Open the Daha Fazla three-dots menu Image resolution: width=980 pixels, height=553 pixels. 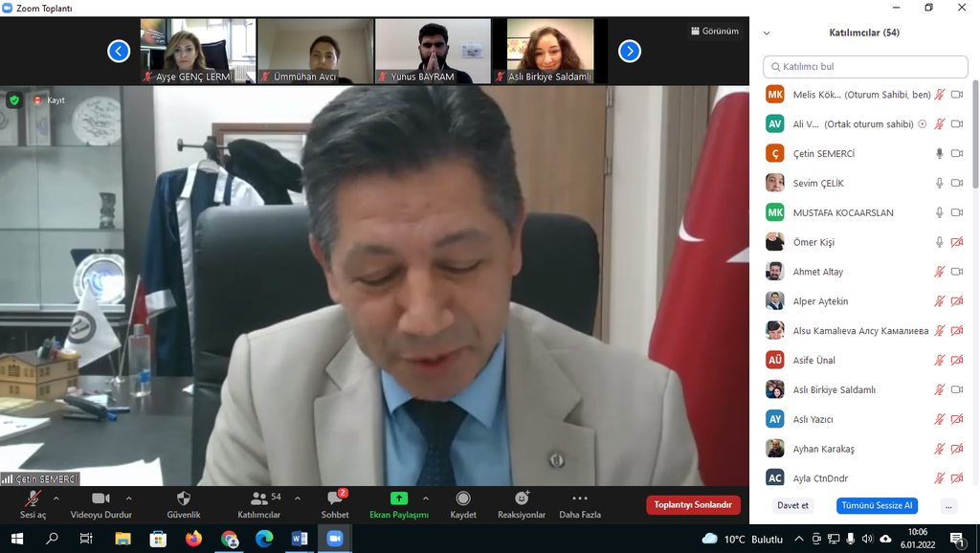tap(580, 499)
